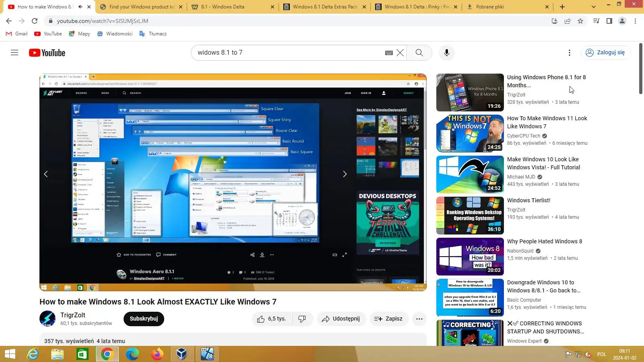Clear the search query with the X
The image size is (644, 362).
tap(400, 53)
